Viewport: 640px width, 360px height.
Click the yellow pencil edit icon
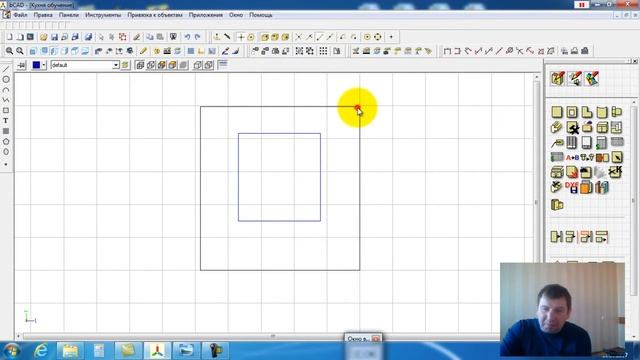click(143, 51)
